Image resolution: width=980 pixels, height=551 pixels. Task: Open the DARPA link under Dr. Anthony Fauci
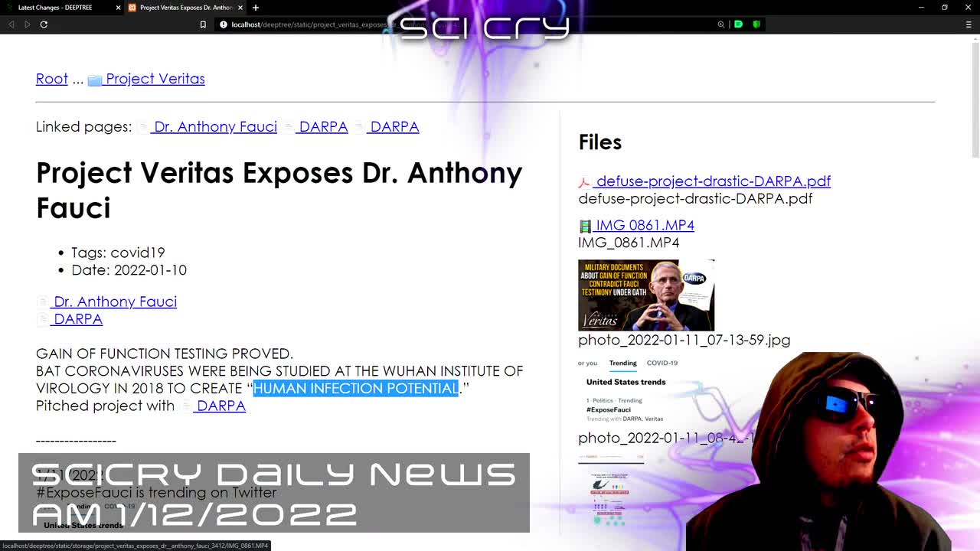tap(77, 319)
